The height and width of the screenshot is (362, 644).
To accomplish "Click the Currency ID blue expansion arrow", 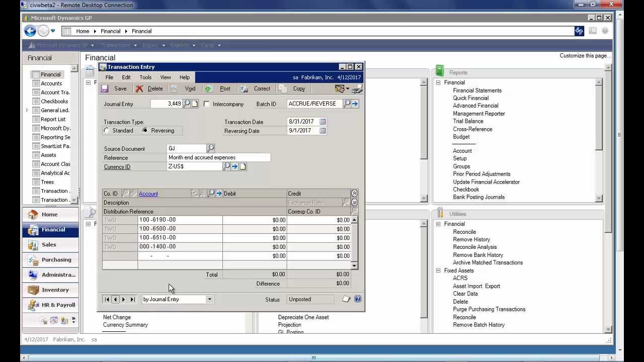I will point(234,166).
